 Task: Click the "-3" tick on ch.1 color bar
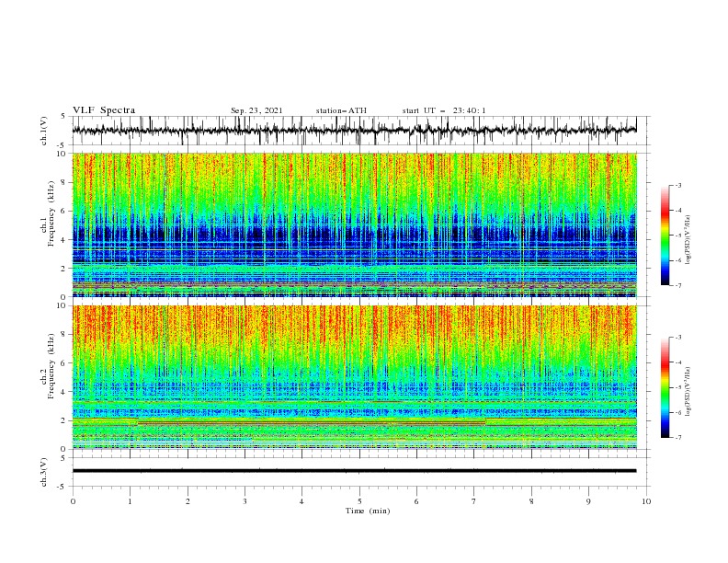click(x=678, y=185)
